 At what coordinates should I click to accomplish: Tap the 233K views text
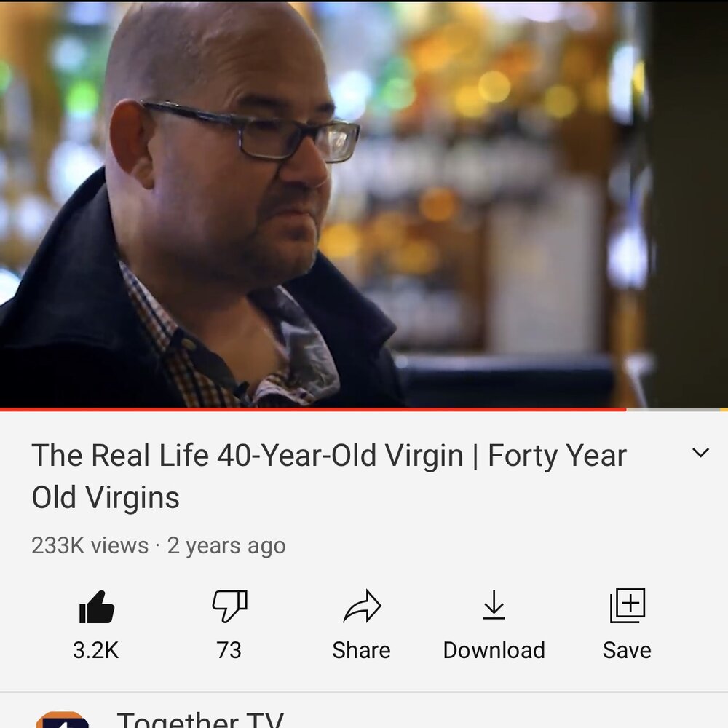point(90,545)
